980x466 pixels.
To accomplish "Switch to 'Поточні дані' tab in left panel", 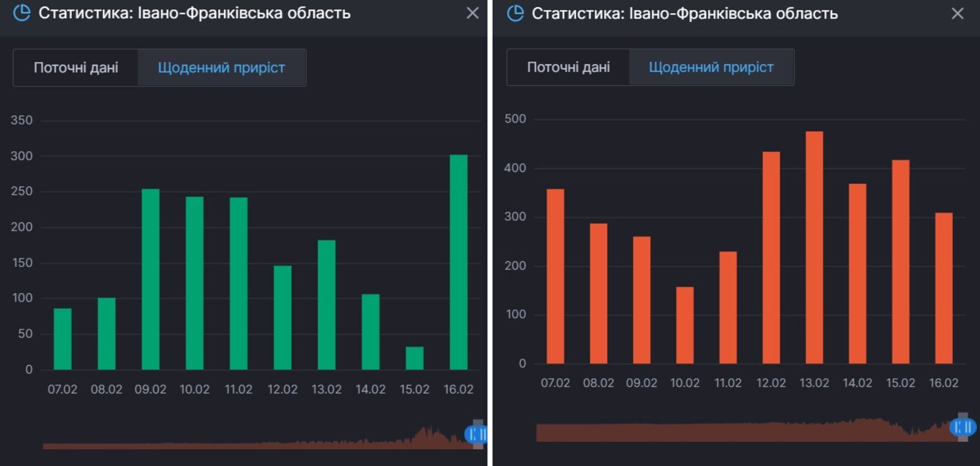I will point(76,68).
